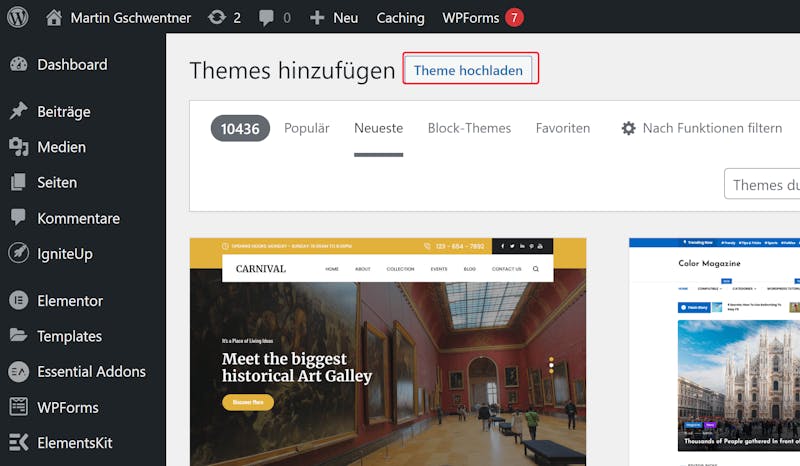Switch to the Populär tab
Screen dimensions: 800x466
[x=307, y=128]
